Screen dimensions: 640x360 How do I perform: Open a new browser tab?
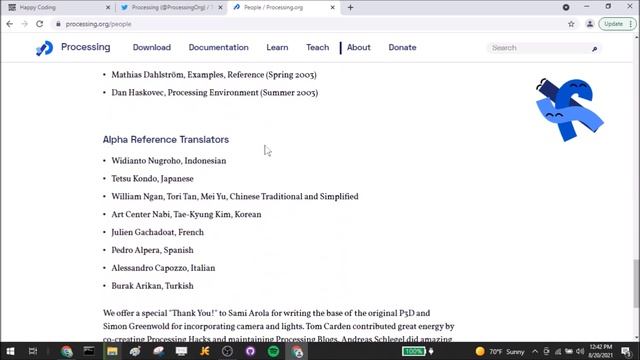point(351,7)
